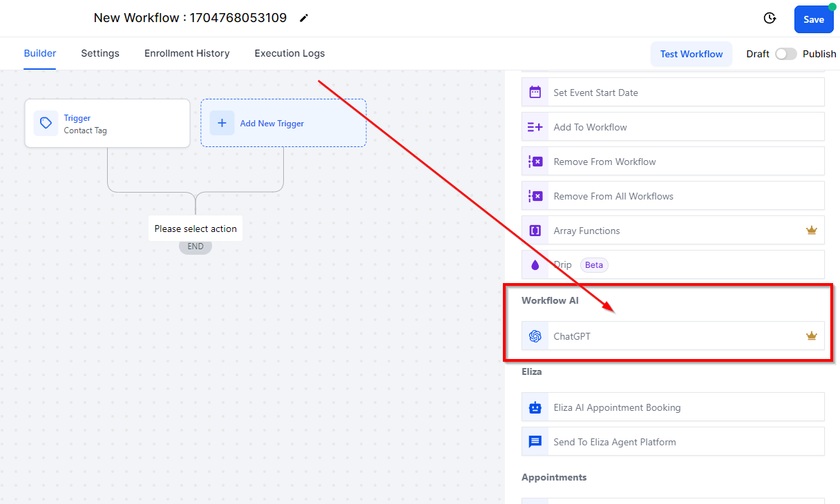Click the Appointments section heading

pyautogui.click(x=554, y=477)
